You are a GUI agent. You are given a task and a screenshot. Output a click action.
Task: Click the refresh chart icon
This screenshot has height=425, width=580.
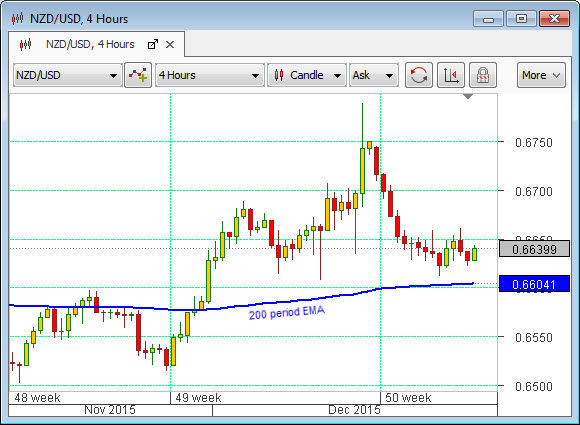pos(419,75)
